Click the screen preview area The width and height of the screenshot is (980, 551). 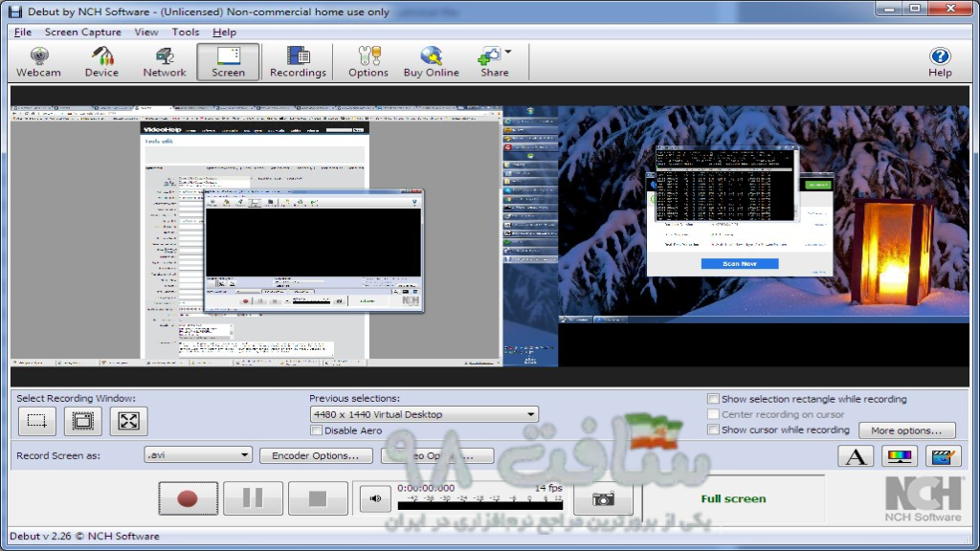(489, 235)
